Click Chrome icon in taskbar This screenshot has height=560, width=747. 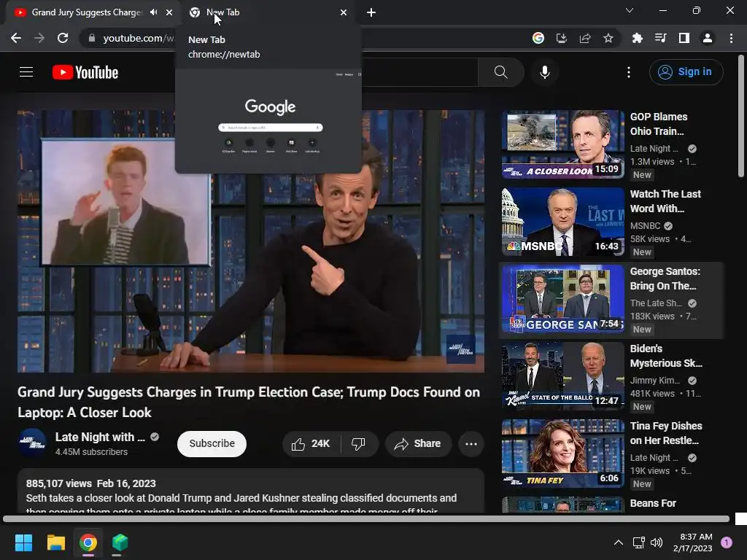[88, 542]
